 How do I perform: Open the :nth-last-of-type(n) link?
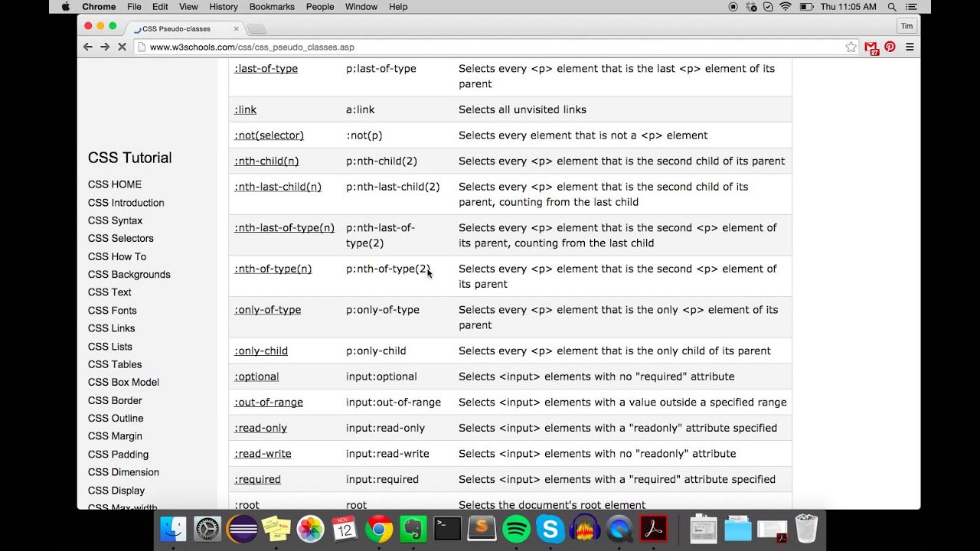pos(284,228)
